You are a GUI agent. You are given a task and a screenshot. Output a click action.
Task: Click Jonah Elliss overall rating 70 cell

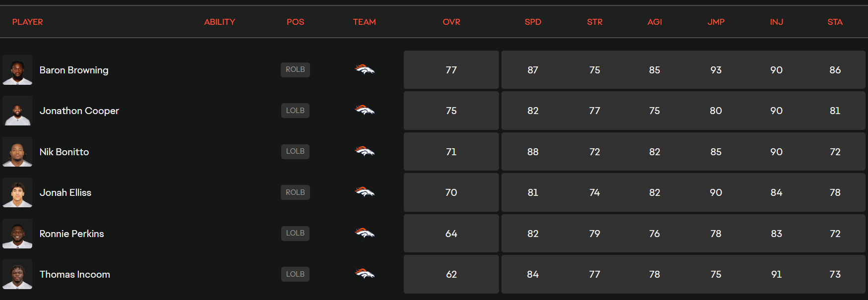pos(451,192)
